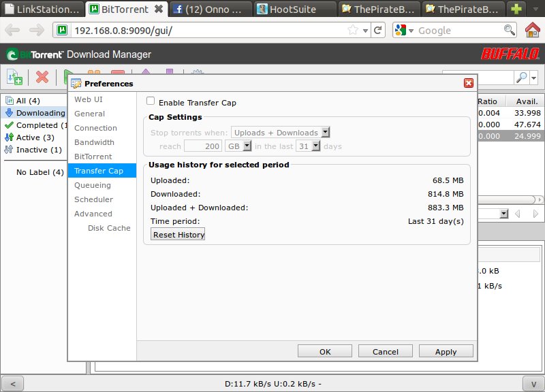
Task: Select Bandwidth in the preferences list
Action: pos(94,142)
